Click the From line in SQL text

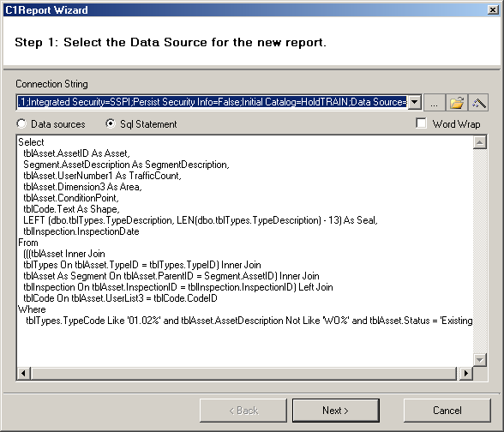point(28,243)
